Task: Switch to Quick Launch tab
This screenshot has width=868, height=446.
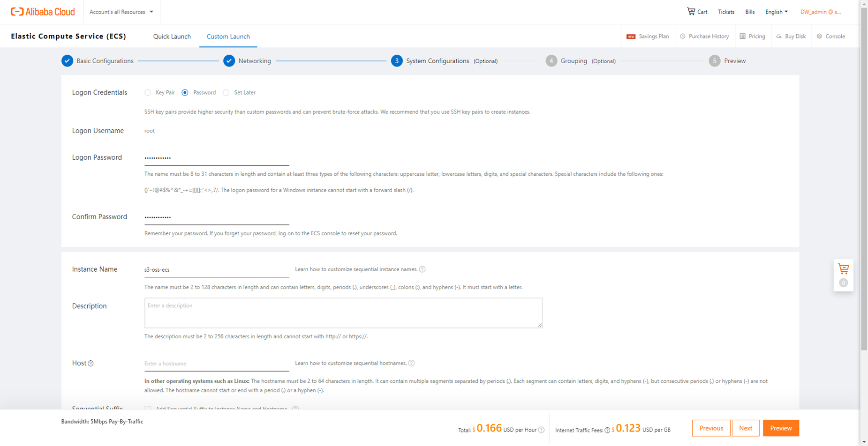Action: tap(172, 37)
